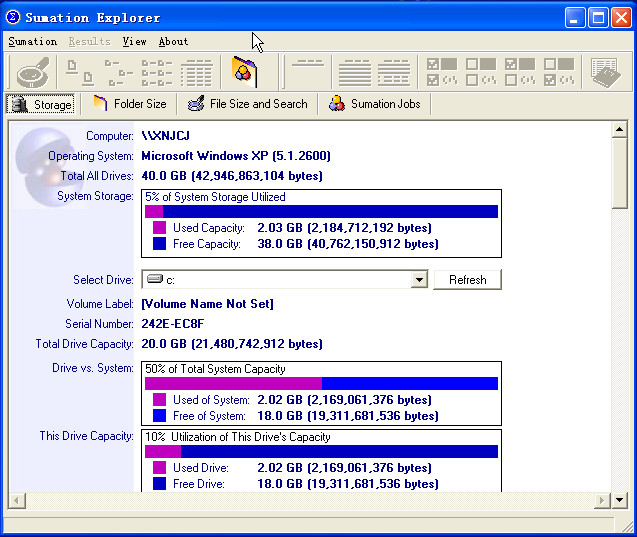Click the magenta Used of System swatch

point(159,400)
